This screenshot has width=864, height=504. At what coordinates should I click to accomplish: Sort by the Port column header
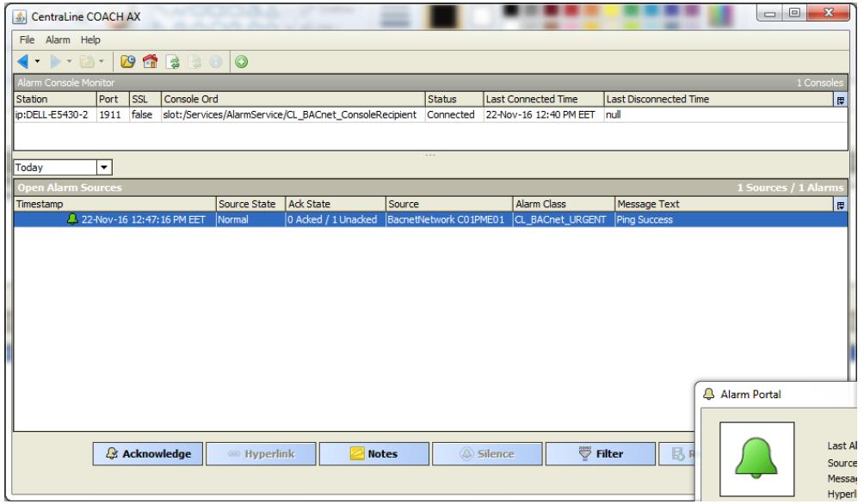pos(113,99)
